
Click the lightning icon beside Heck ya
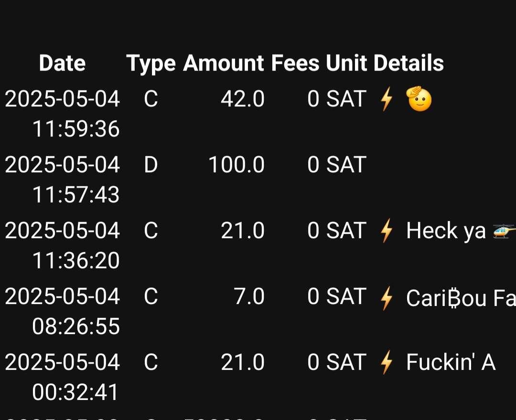click(x=387, y=231)
